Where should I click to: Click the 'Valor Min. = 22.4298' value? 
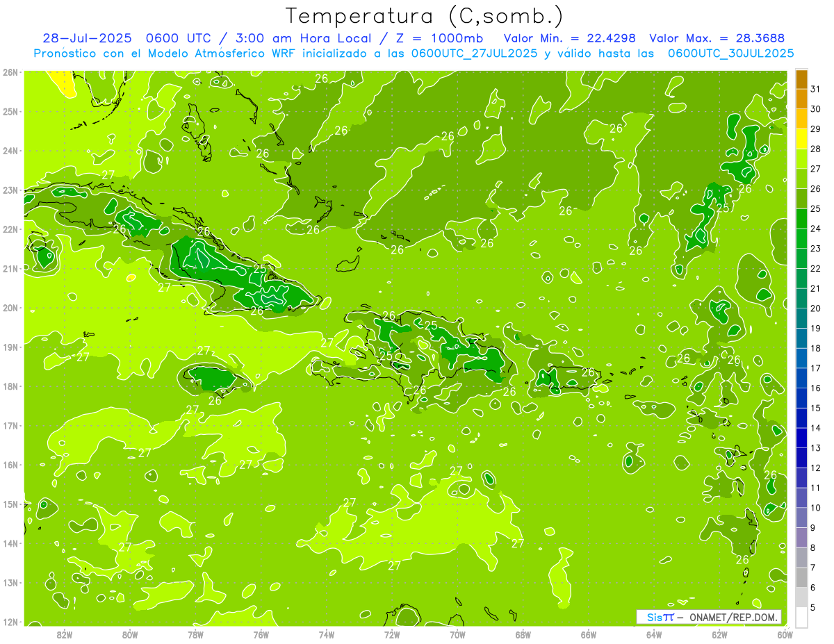[x=569, y=38]
